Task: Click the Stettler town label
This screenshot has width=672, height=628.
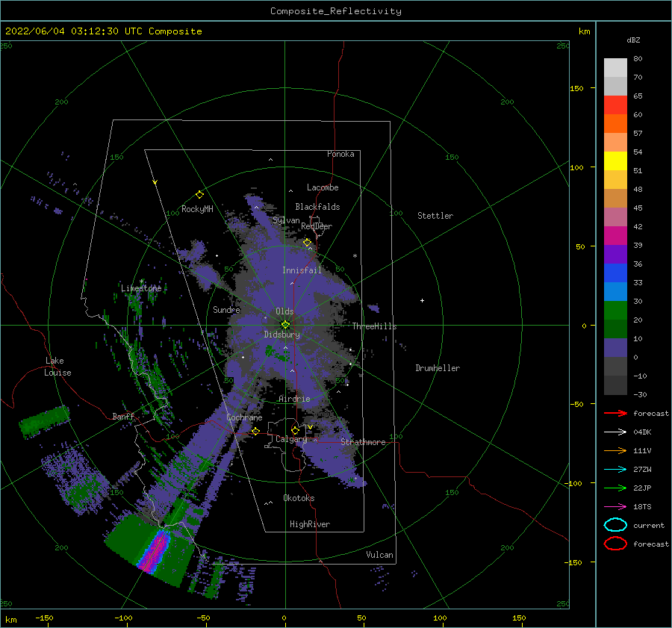Action: point(435,216)
